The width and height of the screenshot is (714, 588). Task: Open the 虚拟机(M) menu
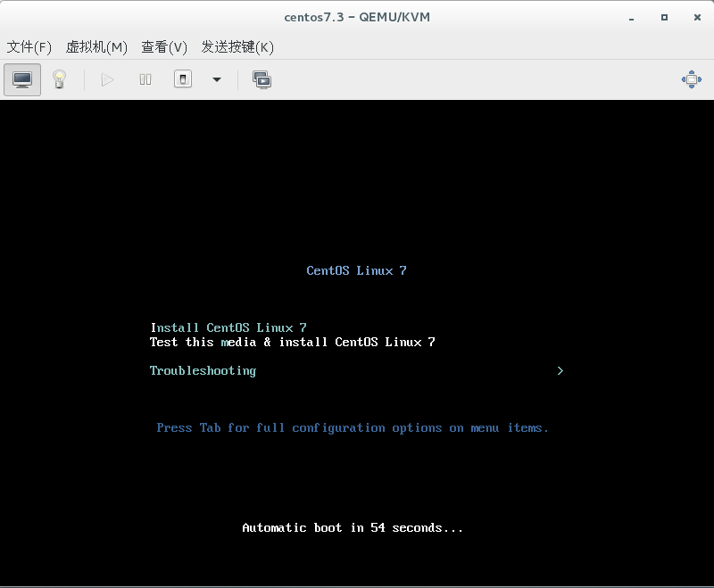pos(96,47)
